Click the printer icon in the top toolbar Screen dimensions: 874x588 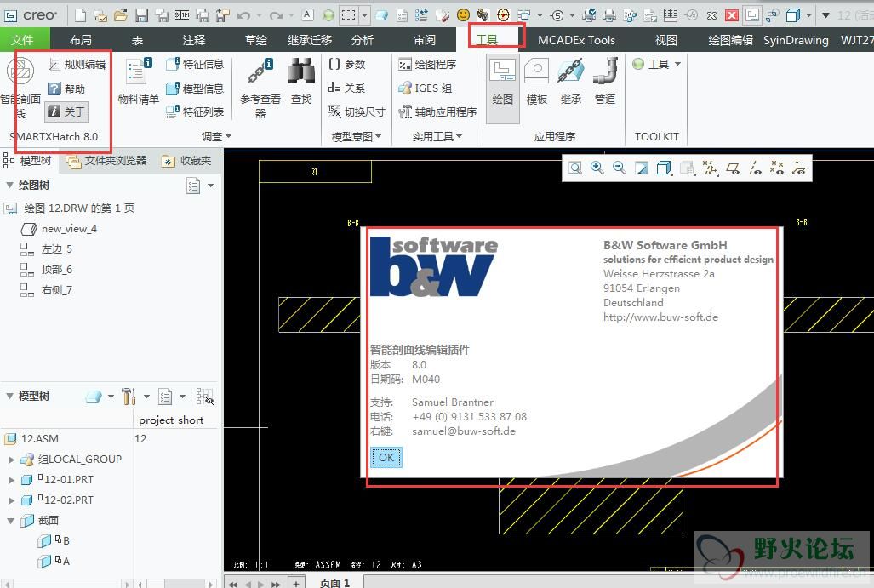tap(609, 15)
